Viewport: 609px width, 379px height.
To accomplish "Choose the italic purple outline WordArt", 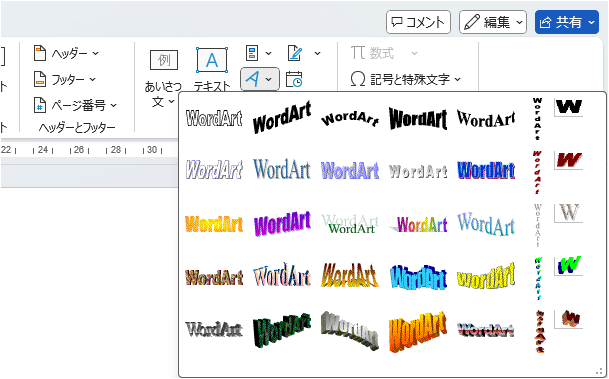I will click(214, 170).
